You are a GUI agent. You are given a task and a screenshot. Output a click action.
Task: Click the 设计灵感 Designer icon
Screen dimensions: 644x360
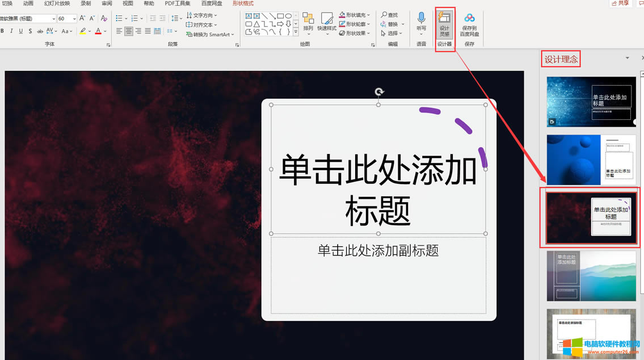(x=444, y=24)
